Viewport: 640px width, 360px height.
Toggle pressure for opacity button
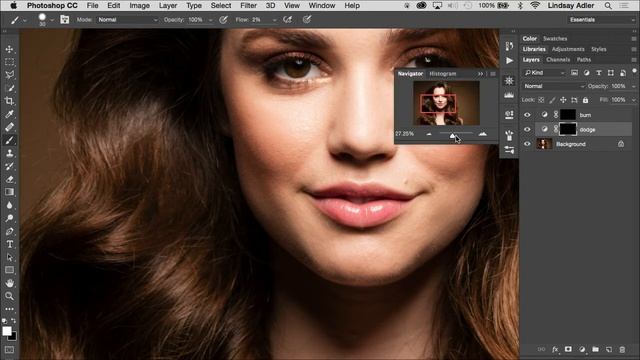(223, 19)
